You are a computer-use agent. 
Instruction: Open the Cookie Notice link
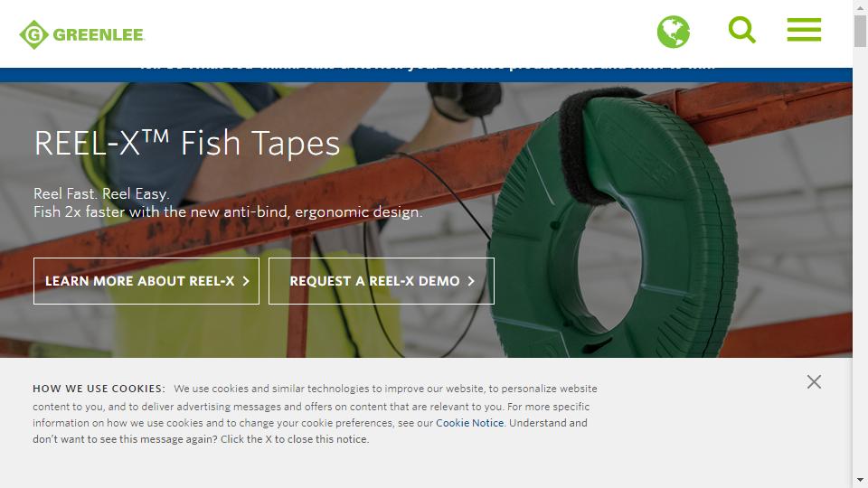[469, 423]
